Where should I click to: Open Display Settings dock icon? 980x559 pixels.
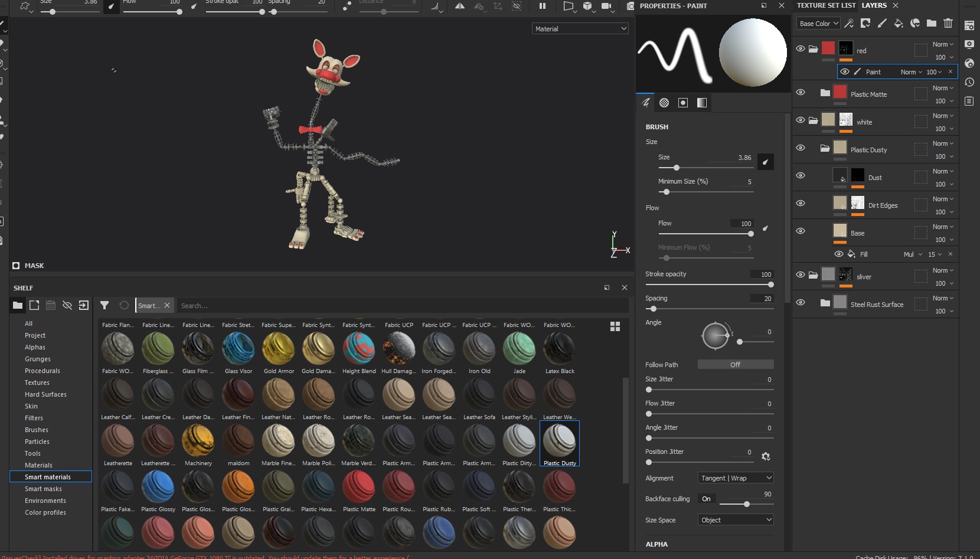tap(969, 44)
